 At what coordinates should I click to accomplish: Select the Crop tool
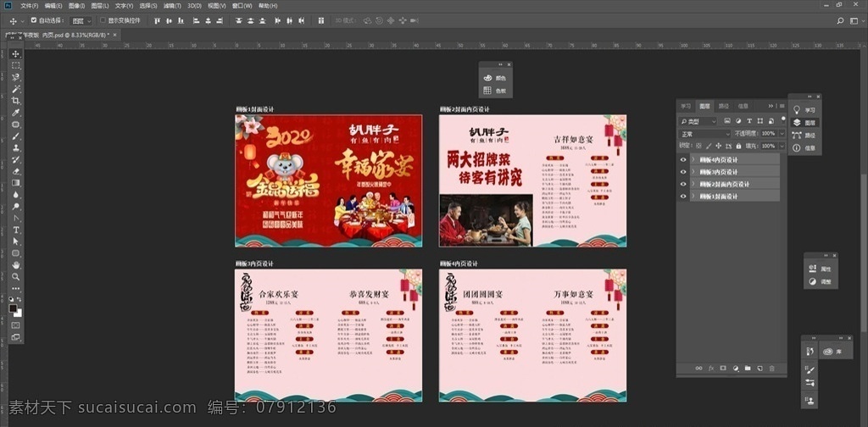[x=16, y=101]
